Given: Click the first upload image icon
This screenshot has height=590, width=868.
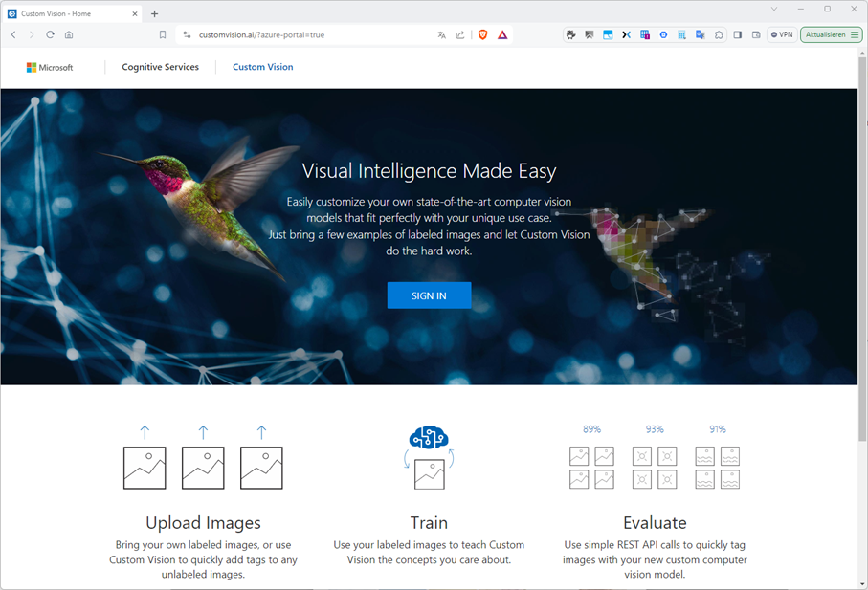Looking at the screenshot, I should coord(145,468).
